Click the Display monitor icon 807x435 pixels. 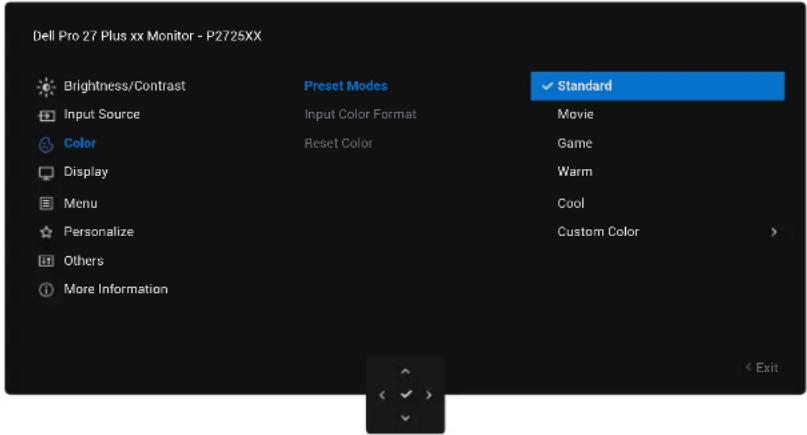point(46,173)
